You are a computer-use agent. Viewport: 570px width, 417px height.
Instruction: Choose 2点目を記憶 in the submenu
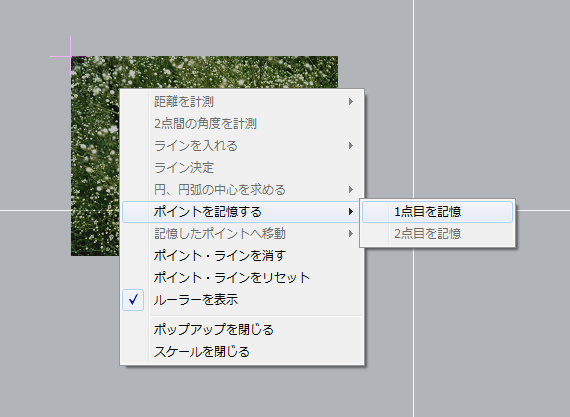(437, 233)
